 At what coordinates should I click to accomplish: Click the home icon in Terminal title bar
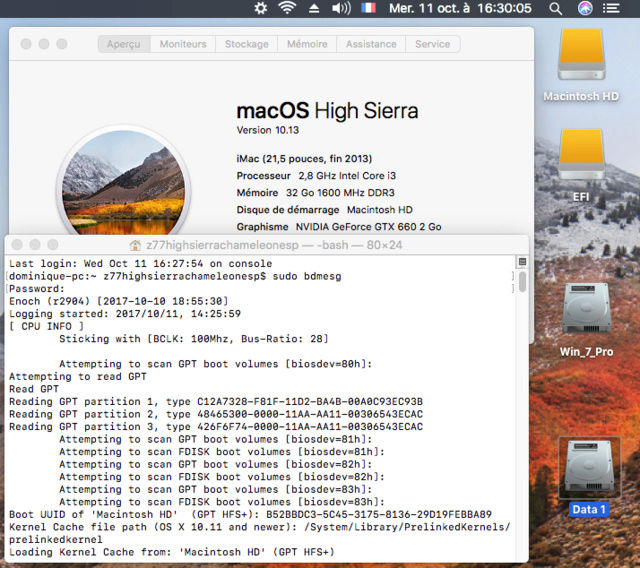(x=135, y=245)
